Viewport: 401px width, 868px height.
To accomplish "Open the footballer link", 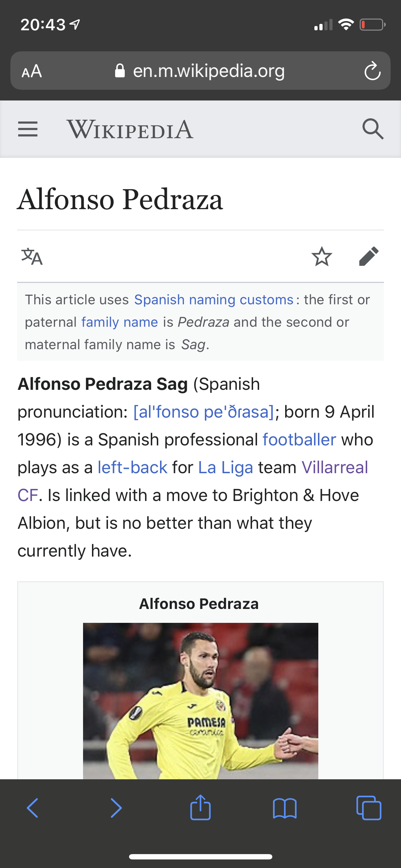I will [299, 440].
